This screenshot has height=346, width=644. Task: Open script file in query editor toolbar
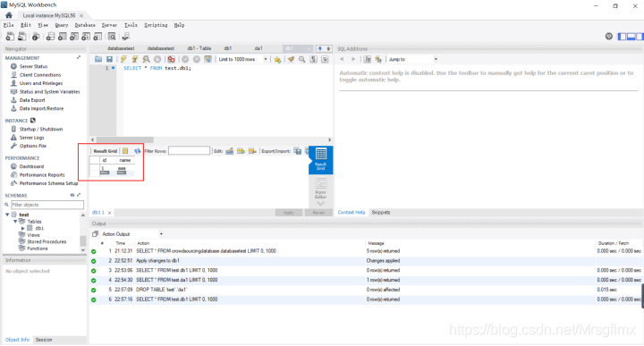point(98,59)
